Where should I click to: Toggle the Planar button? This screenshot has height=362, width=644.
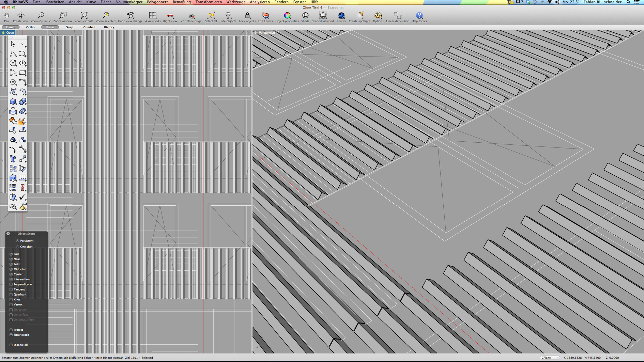[x=50, y=27]
